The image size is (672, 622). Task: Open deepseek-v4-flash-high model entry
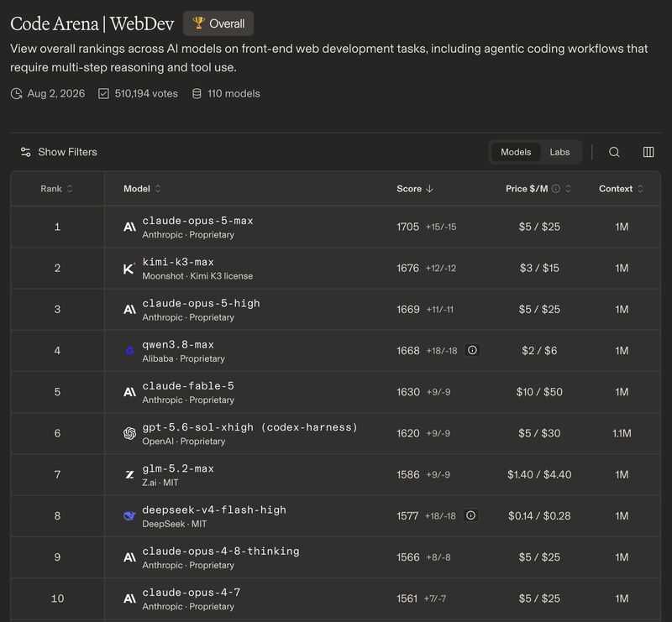[214, 510]
